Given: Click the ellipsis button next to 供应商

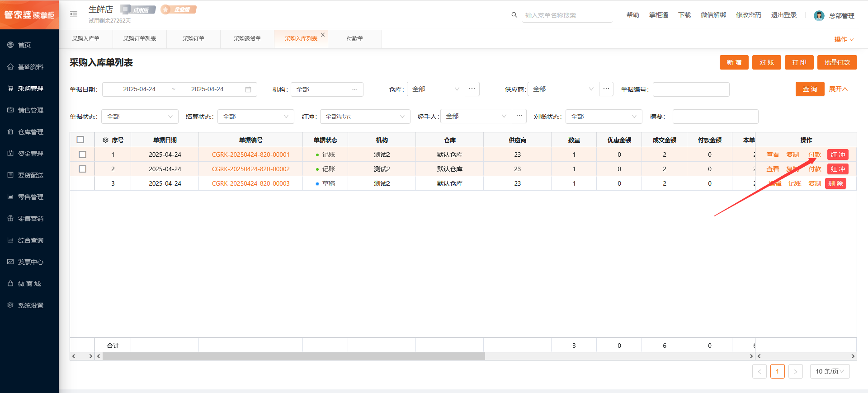Looking at the screenshot, I should click(x=606, y=89).
